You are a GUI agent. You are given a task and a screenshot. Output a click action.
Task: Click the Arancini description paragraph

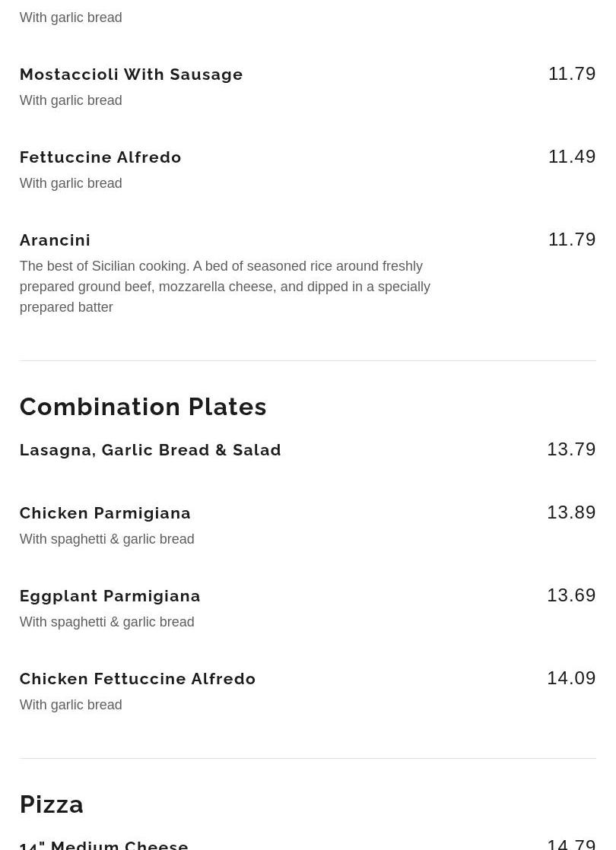224,287
